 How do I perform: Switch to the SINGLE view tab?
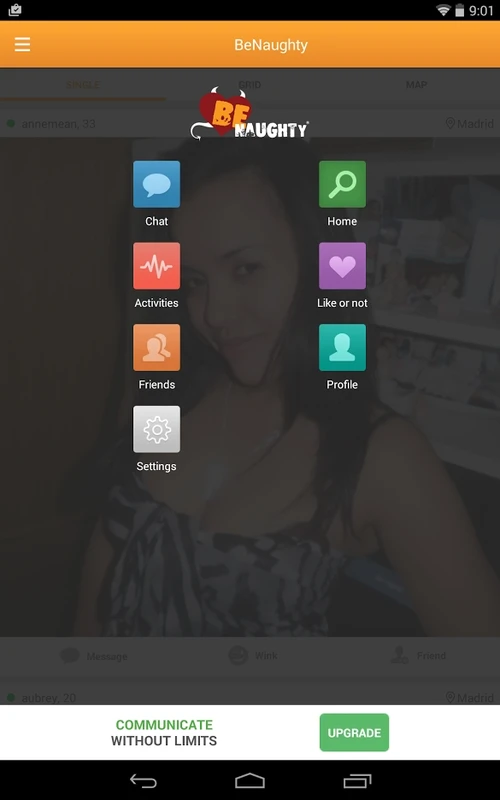pyautogui.click(x=83, y=85)
